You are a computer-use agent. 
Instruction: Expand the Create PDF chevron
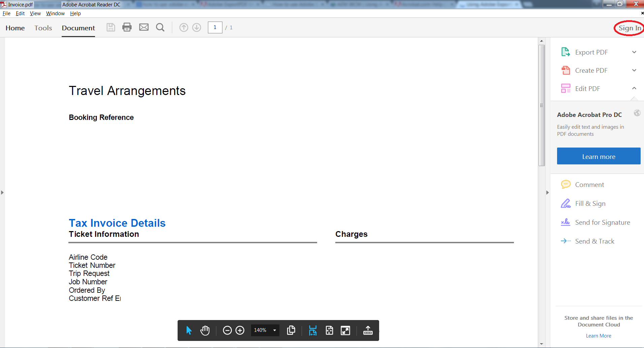point(634,70)
